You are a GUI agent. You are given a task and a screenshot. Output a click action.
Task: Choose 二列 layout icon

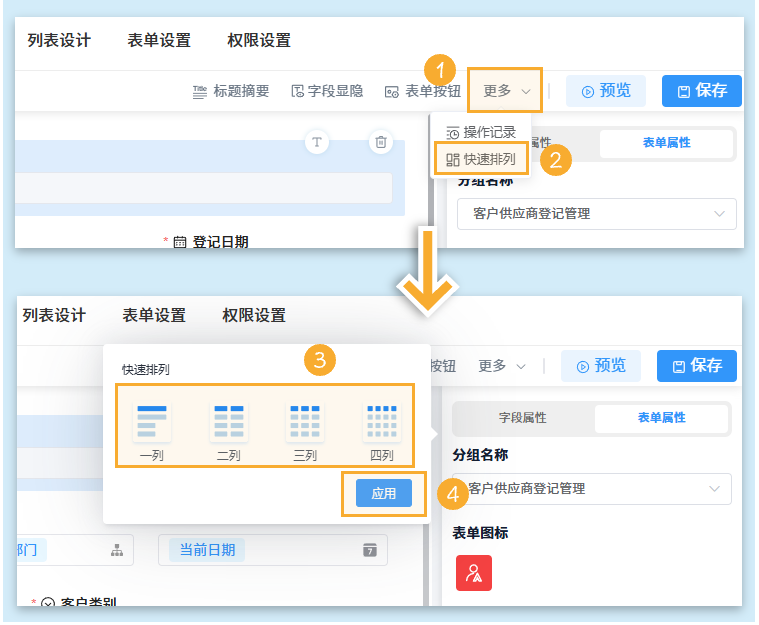[229, 421]
